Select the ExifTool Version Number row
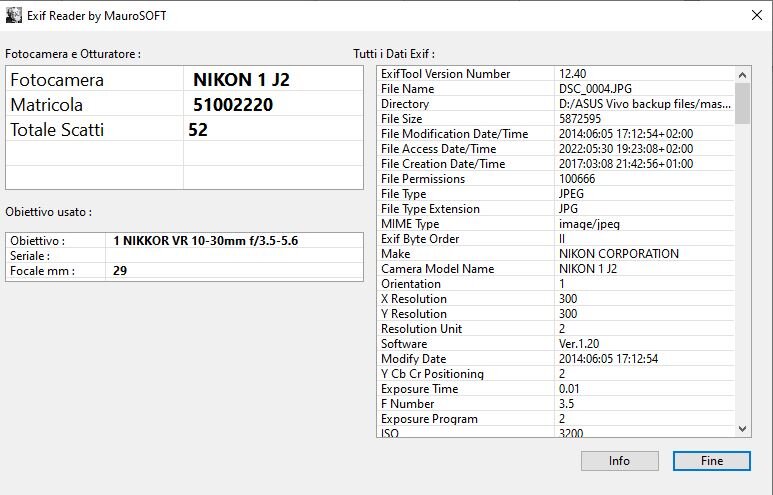This screenshot has width=773, height=495. tap(556, 73)
